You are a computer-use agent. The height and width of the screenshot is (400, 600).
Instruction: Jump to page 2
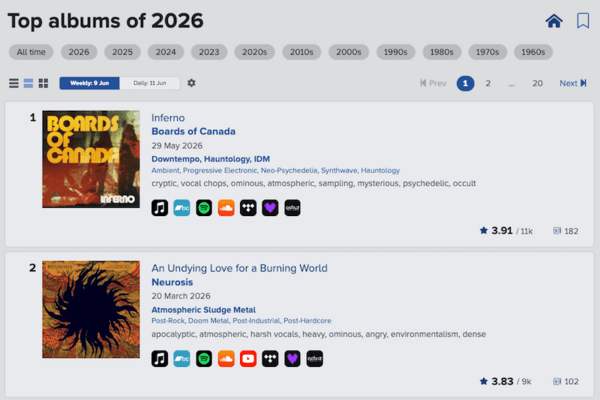[488, 83]
